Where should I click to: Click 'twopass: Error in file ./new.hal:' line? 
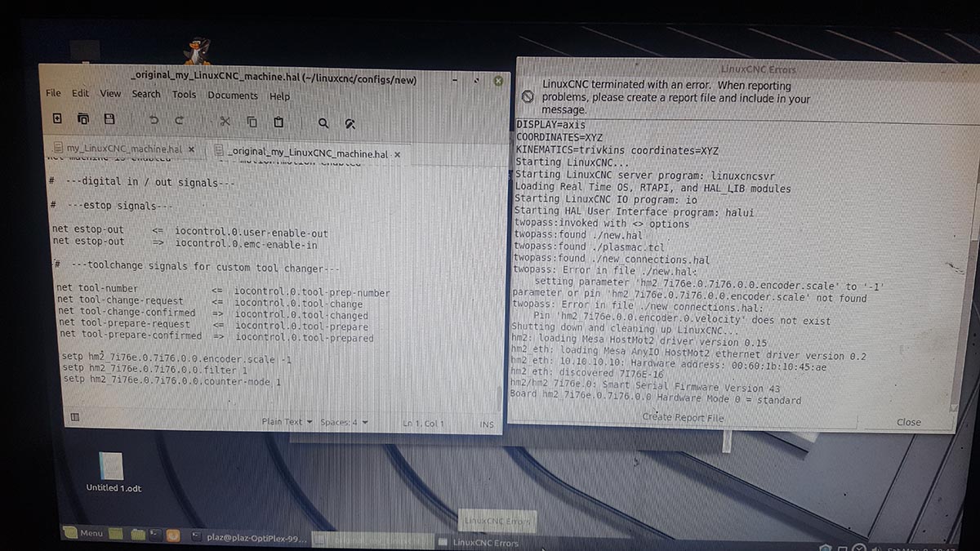pos(605,272)
